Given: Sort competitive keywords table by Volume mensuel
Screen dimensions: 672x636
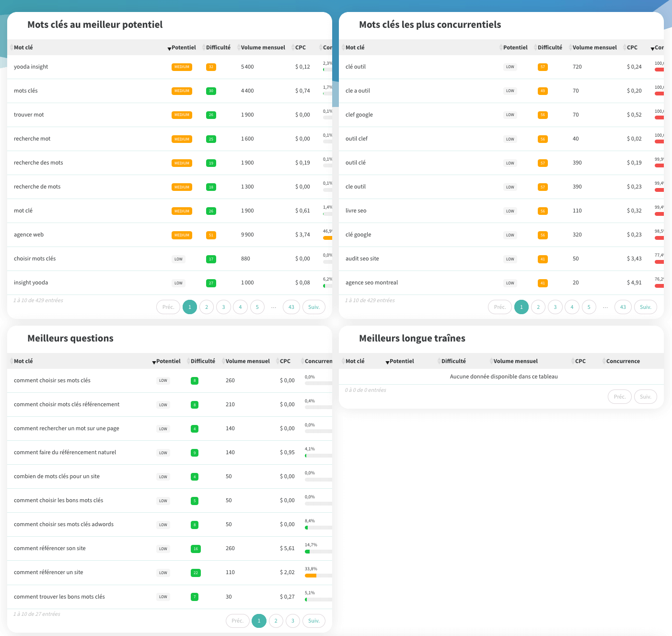Looking at the screenshot, I should coord(594,47).
